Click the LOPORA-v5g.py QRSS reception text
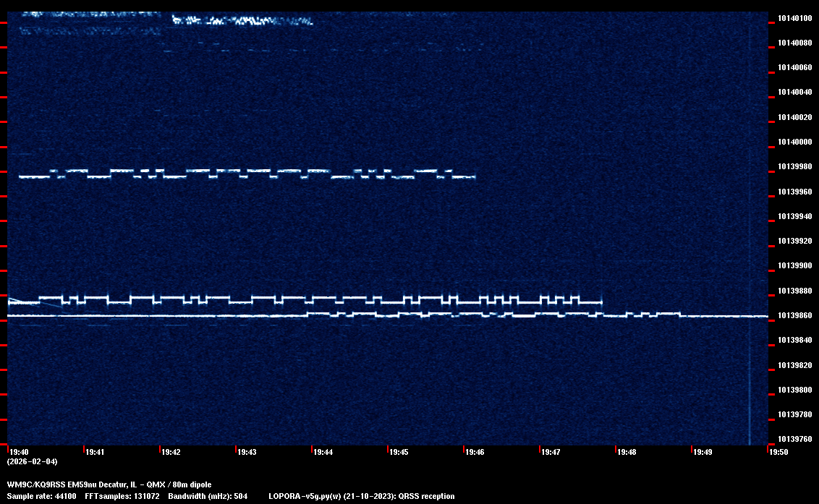Screen dimensions: 819x504 click(361, 496)
